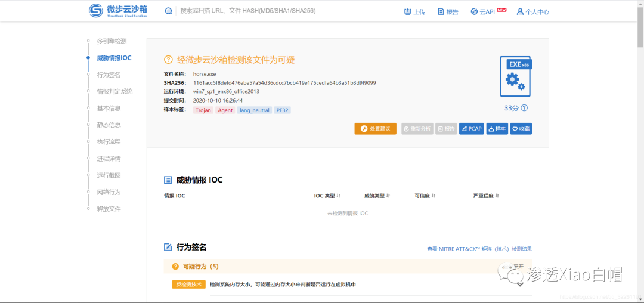Download the 样本 sample

pos(497,128)
